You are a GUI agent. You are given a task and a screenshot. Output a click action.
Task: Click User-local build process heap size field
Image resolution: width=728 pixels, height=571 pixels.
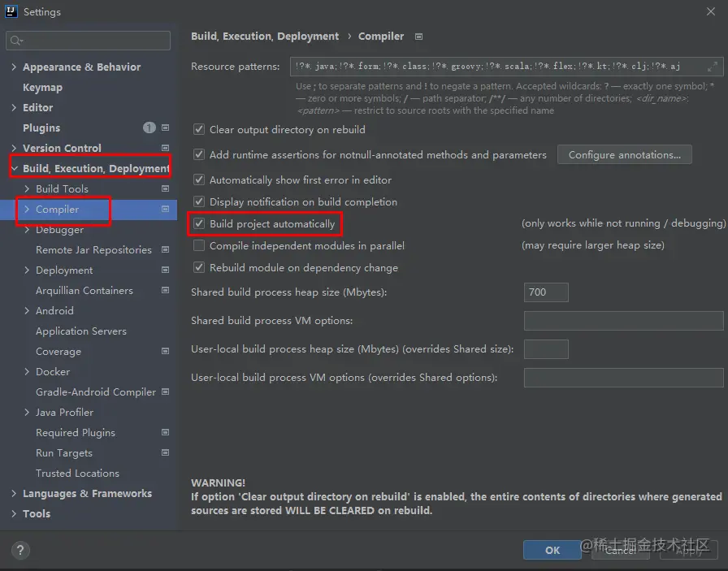tap(546, 349)
